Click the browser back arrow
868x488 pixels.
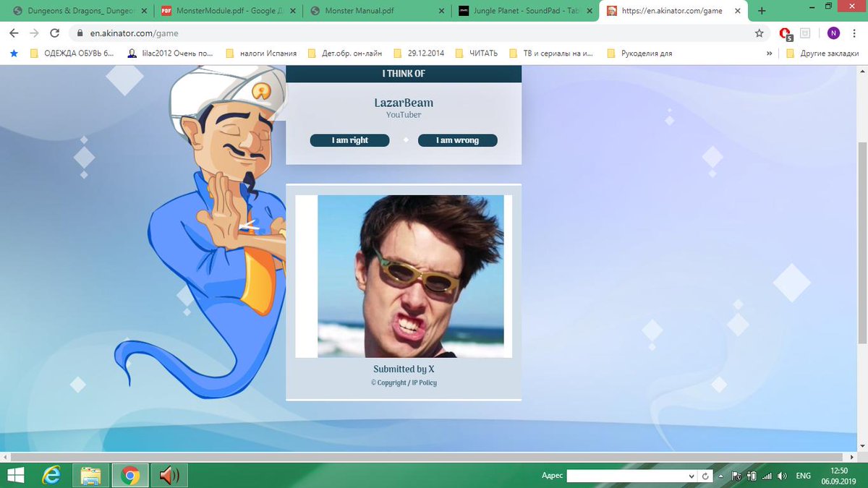[x=14, y=33]
